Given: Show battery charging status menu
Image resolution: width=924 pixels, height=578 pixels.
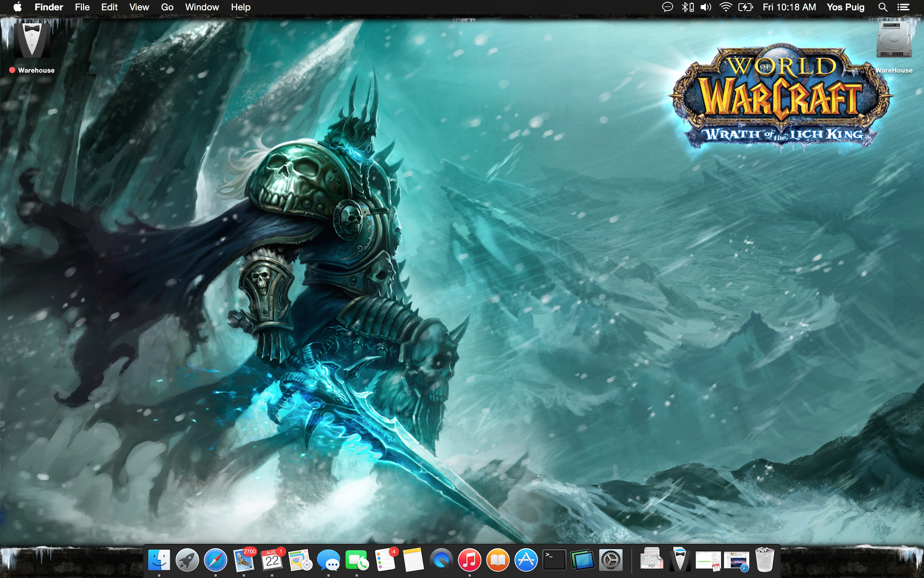Looking at the screenshot, I should click(x=745, y=7).
